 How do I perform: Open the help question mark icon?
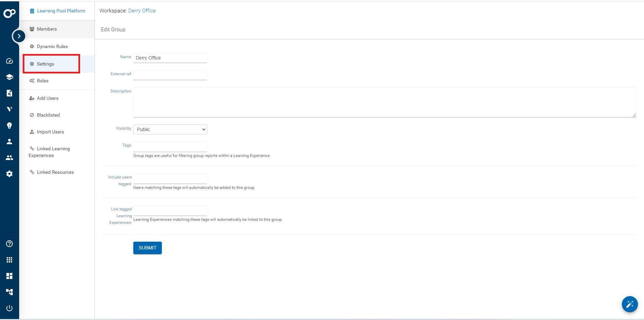point(9,244)
